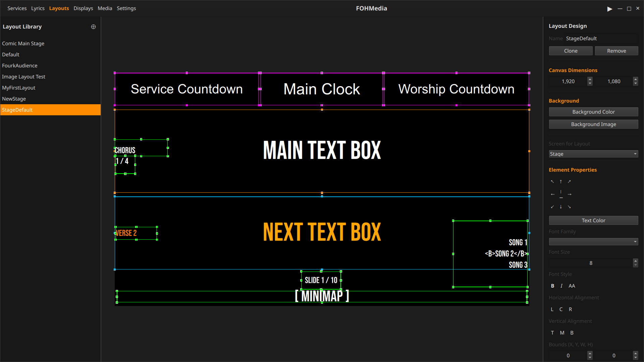Open the Text Color picker

593,221
